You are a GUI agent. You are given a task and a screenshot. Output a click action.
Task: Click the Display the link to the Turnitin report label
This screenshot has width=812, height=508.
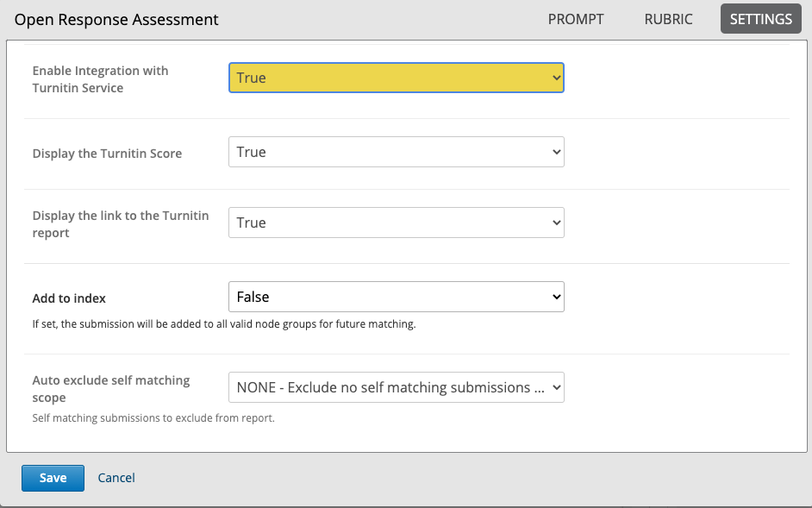pos(121,224)
